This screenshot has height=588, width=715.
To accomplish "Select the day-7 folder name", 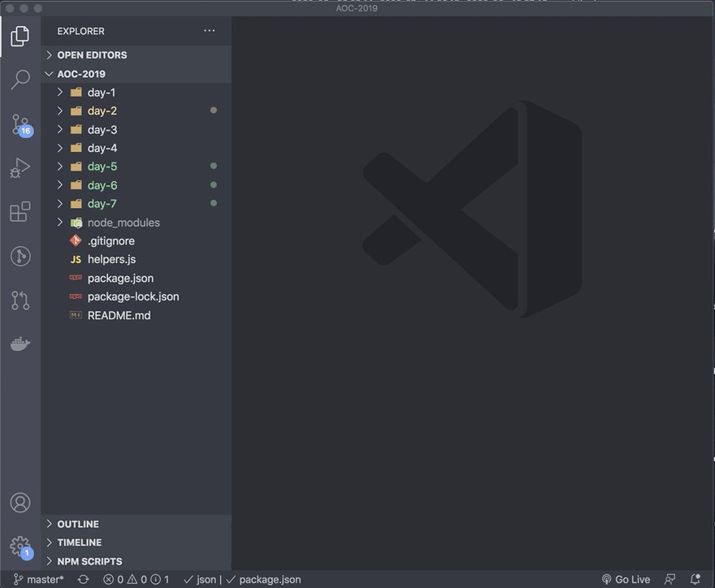I will coord(102,204).
